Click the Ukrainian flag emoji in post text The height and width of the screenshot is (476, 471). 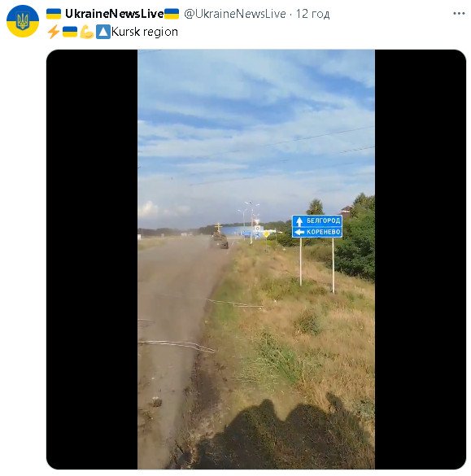(70, 32)
